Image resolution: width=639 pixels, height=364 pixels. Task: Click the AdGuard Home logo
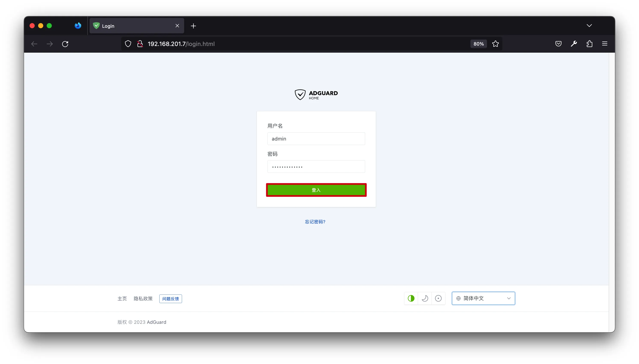(x=316, y=95)
